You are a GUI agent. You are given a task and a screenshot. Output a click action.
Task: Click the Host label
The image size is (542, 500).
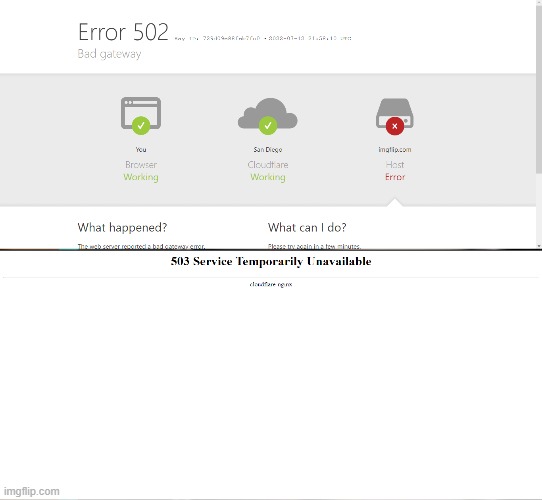tap(395, 165)
